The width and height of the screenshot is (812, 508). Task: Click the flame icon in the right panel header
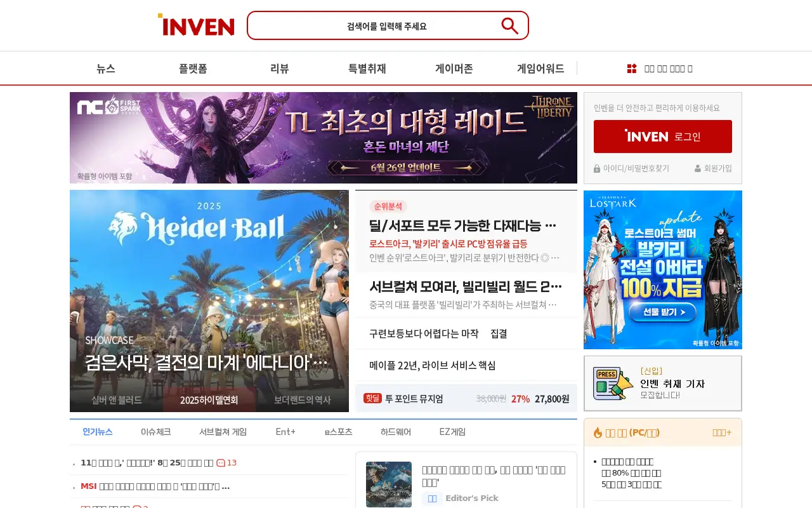(x=598, y=432)
